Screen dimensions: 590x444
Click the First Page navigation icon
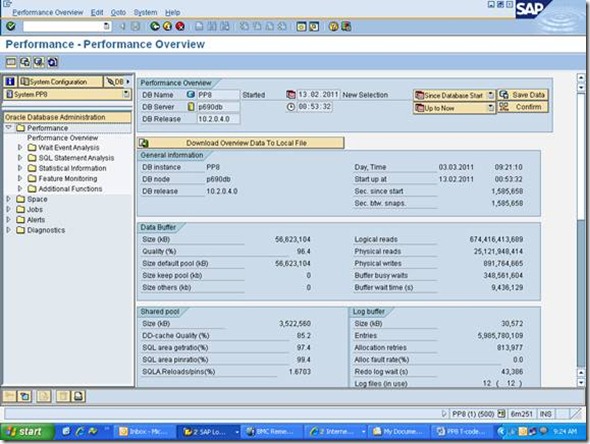pos(245,26)
